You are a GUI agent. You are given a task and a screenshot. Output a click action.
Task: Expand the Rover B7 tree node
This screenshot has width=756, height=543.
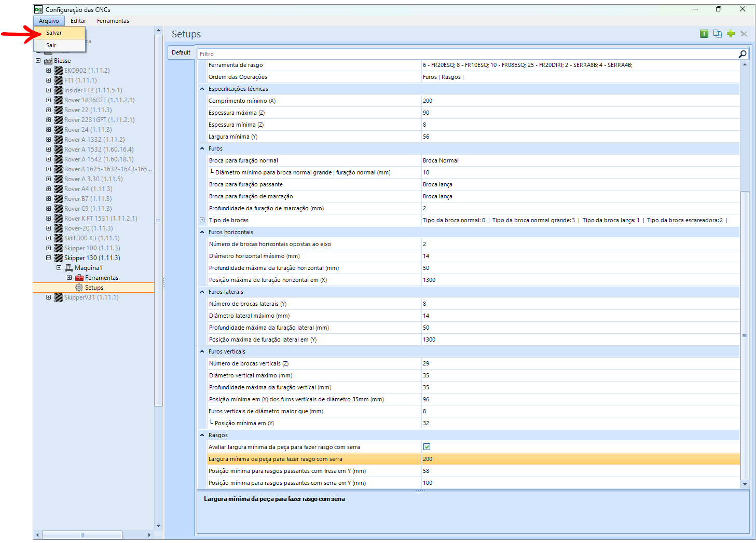click(49, 199)
